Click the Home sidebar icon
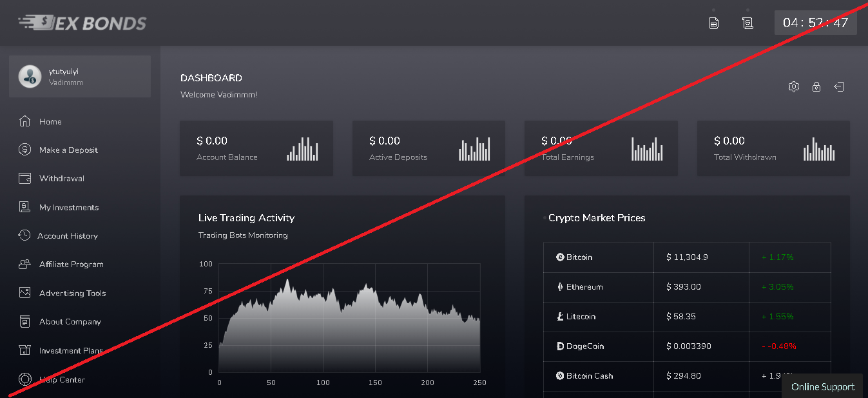This screenshot has height=398, width=868. point(24,121)
